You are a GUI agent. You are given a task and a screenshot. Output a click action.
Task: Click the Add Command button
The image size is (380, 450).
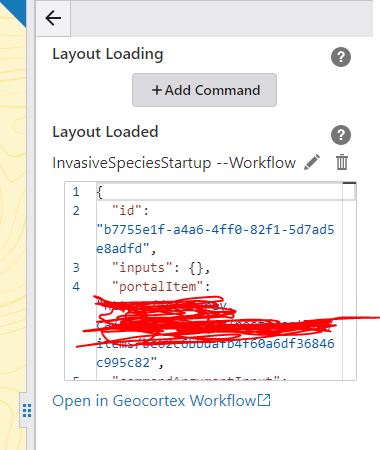coord(204,90)
